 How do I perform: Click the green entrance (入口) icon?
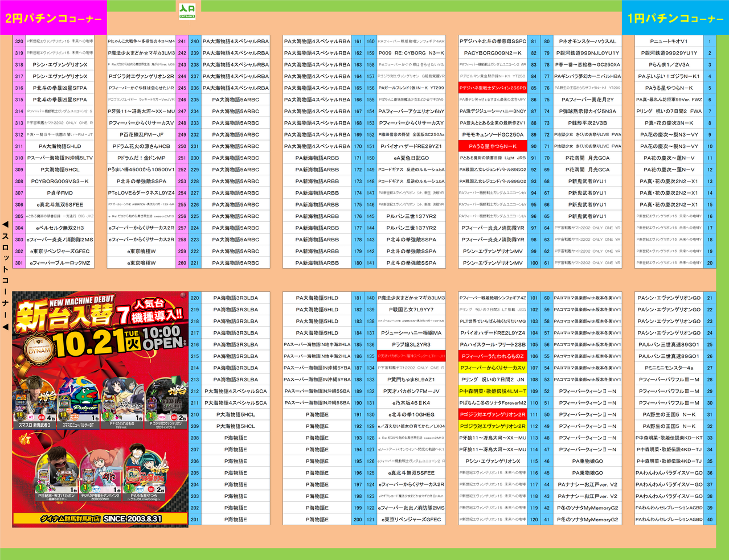coord(187,10)
